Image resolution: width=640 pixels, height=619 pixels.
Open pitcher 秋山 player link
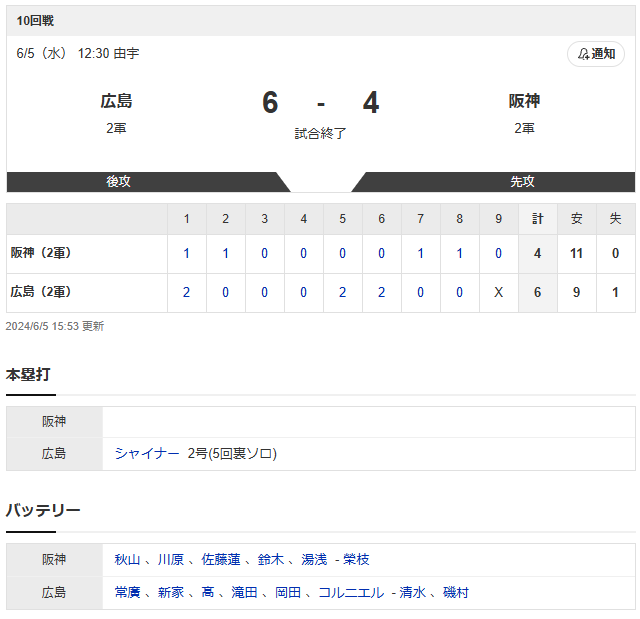click(x=127, y=559)
